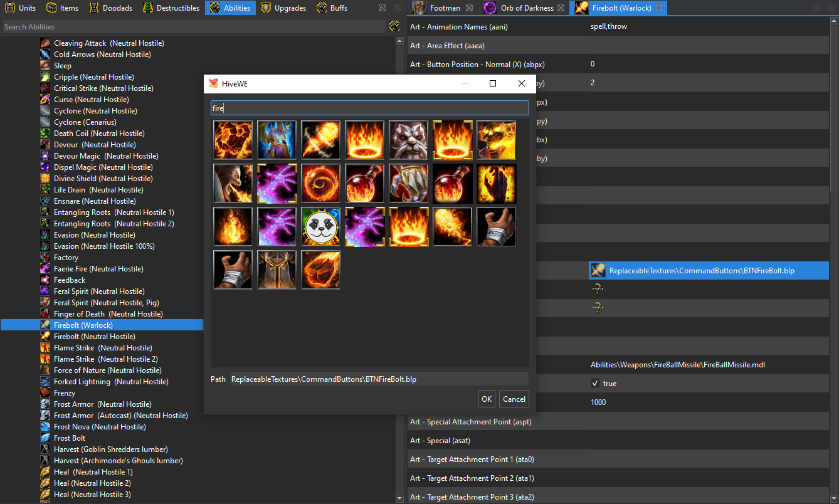Click Cancel in the HiveWE dialog
839x504 pixels.
point(514,399)
